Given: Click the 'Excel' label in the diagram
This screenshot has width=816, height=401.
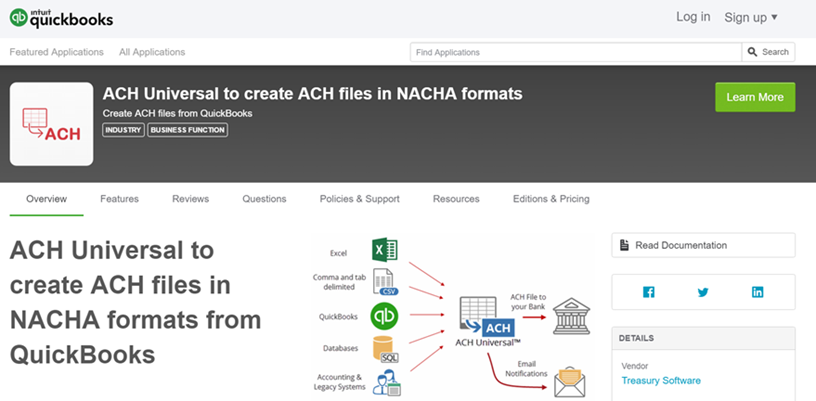Looking at the screenshot, I should click(x=338, y=253).
